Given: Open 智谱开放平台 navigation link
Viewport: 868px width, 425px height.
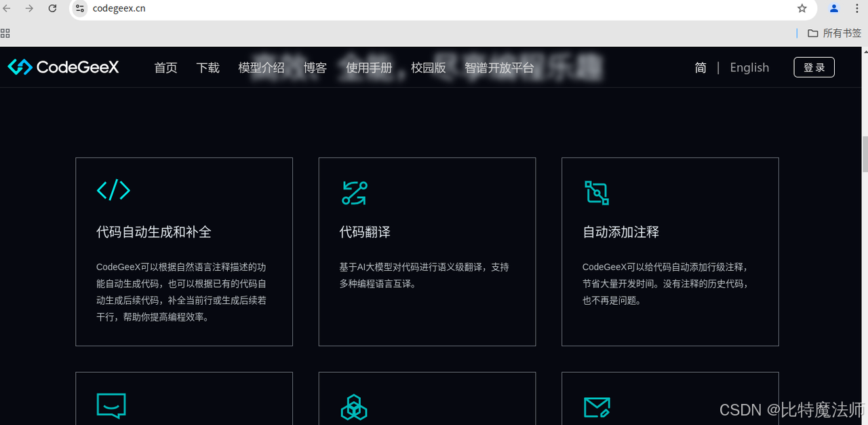Looking at the screenshot, I should tap(499, 67).
